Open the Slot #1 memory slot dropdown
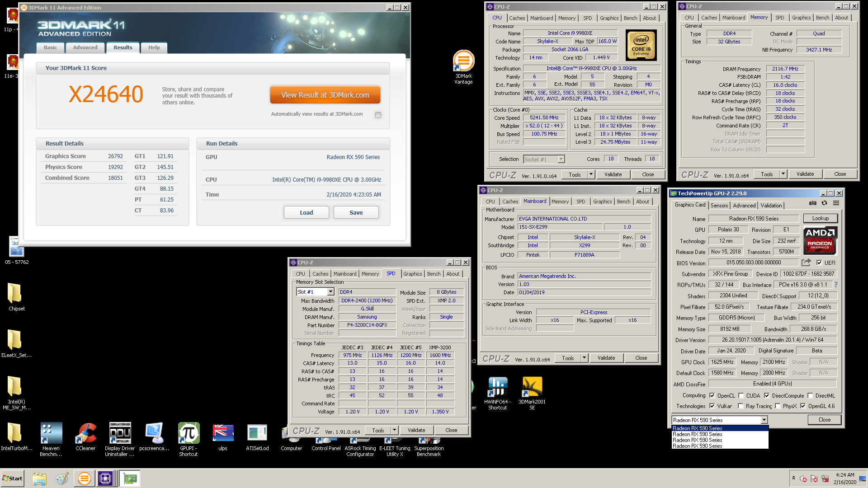 [x=330, y=292]
